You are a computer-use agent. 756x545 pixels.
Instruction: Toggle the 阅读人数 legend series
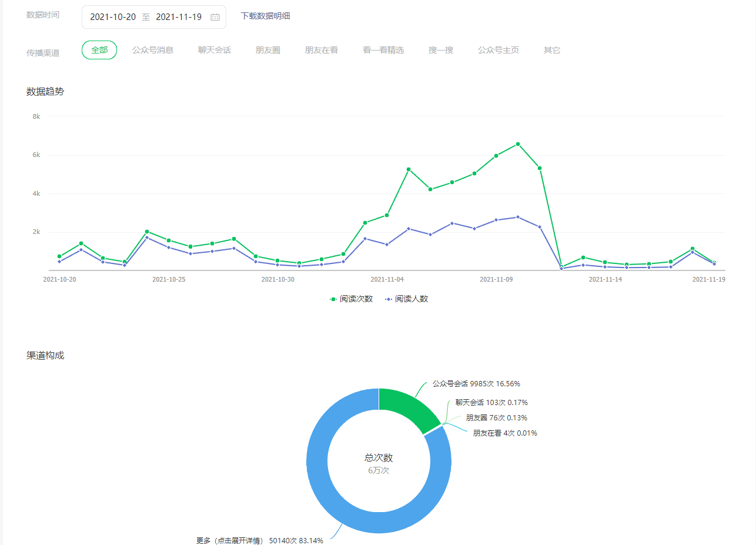(407, 299)
